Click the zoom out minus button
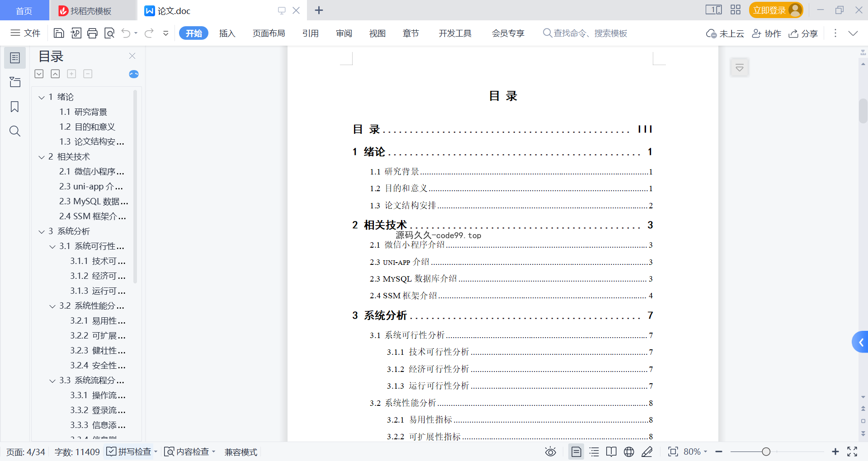The height and width of the screenshot is (461, 868). pyautogui.click(x=719, y=452)
